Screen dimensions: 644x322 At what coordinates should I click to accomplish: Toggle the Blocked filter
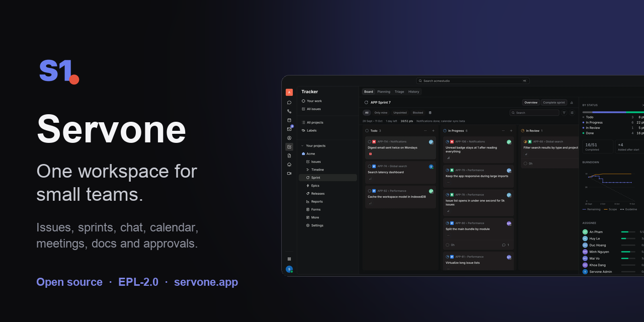tap(418, 113)
